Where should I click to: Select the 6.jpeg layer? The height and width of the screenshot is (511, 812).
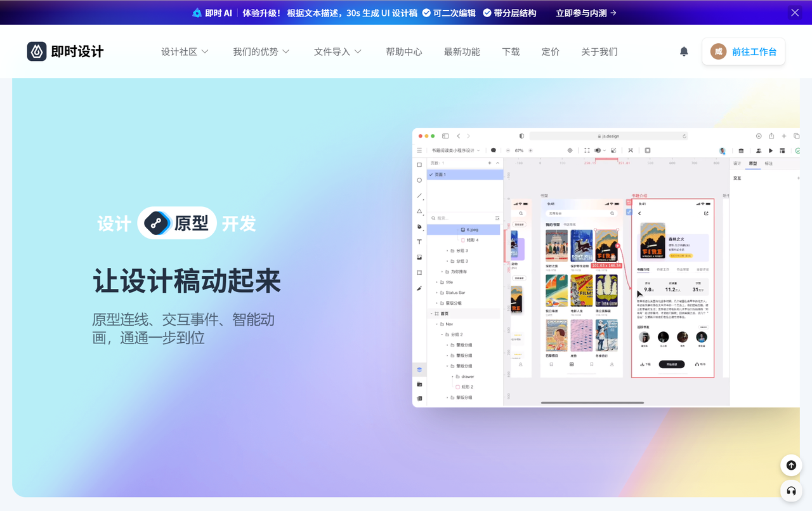[x=464, y=229]
